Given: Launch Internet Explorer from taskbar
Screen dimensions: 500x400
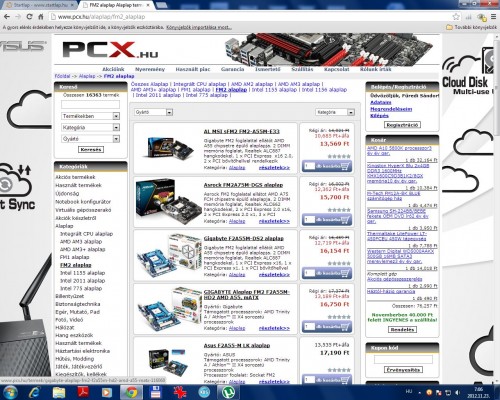Looking at the screenshot, I should pyautogui.click(x=35, y=392).
